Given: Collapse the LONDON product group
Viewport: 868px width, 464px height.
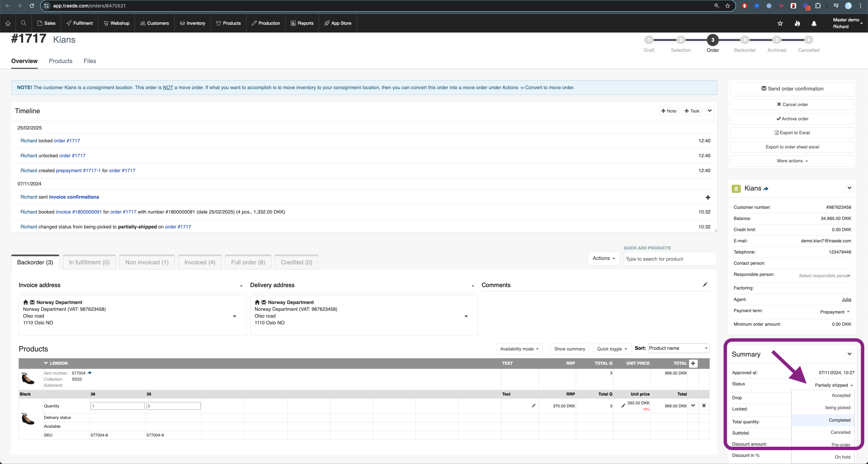Looking at the screenshot, I should click(x=46, y=363).
